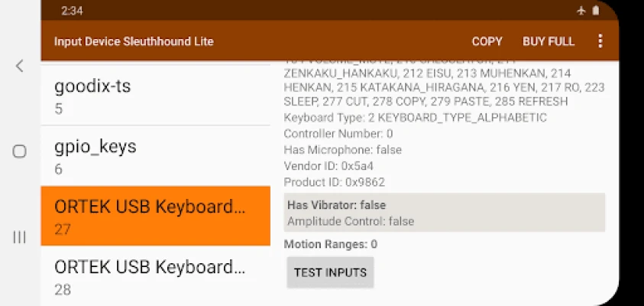Open the three-dot overflow menu
The width and height of the screenshot is (644, 306).
coord(600,41)
